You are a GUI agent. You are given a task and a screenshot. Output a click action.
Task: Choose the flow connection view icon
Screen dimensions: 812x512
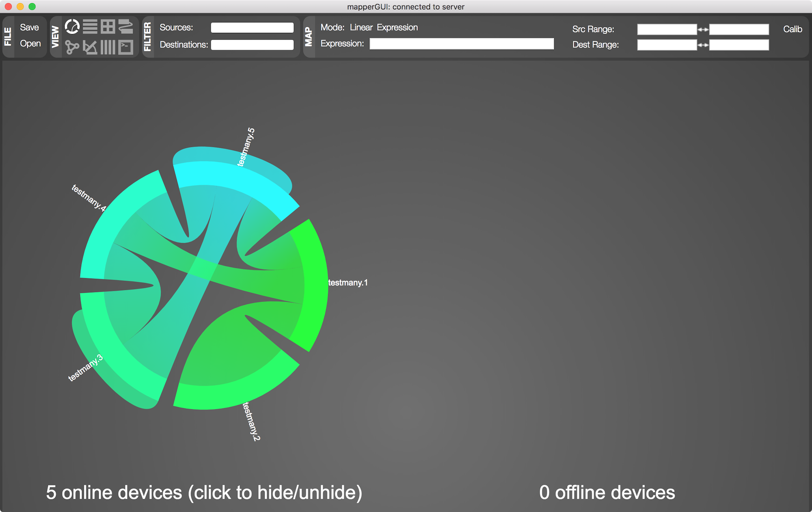126,27
